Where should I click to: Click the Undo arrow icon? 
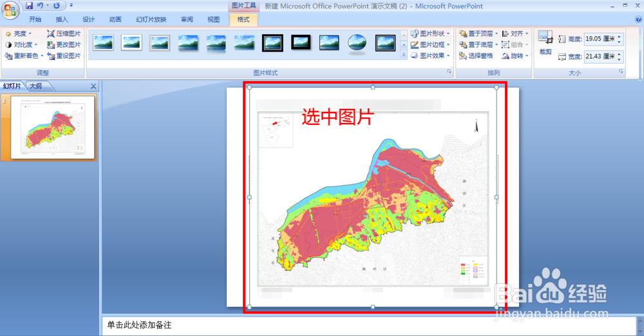(x=40, y=6)
